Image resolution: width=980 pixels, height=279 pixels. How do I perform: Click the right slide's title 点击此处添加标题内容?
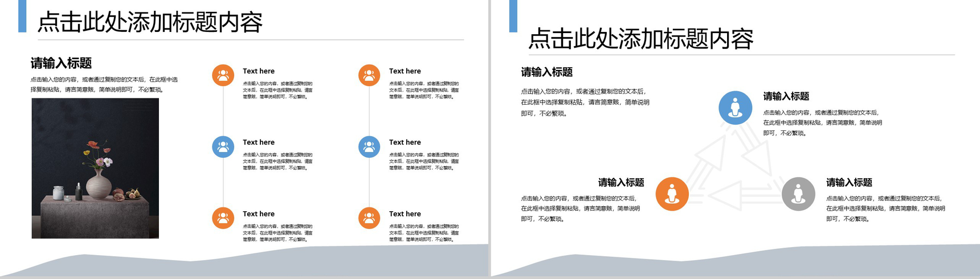click(641, 39)
